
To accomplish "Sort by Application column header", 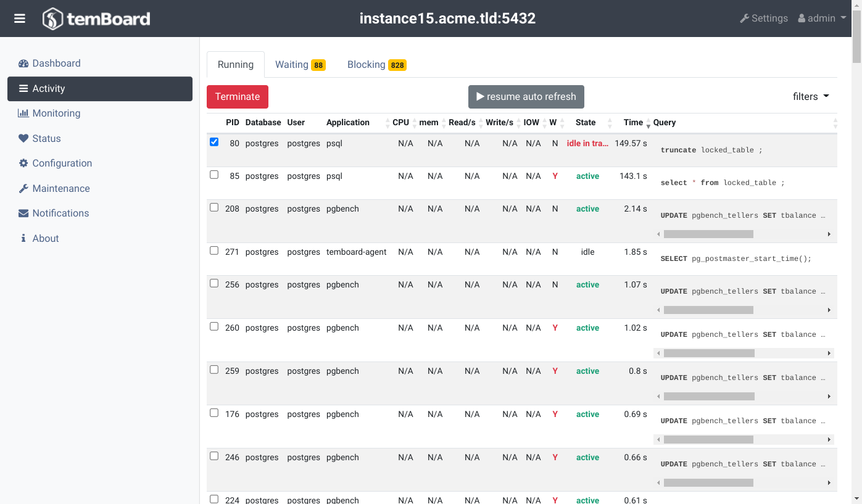I will click(348, 122).
